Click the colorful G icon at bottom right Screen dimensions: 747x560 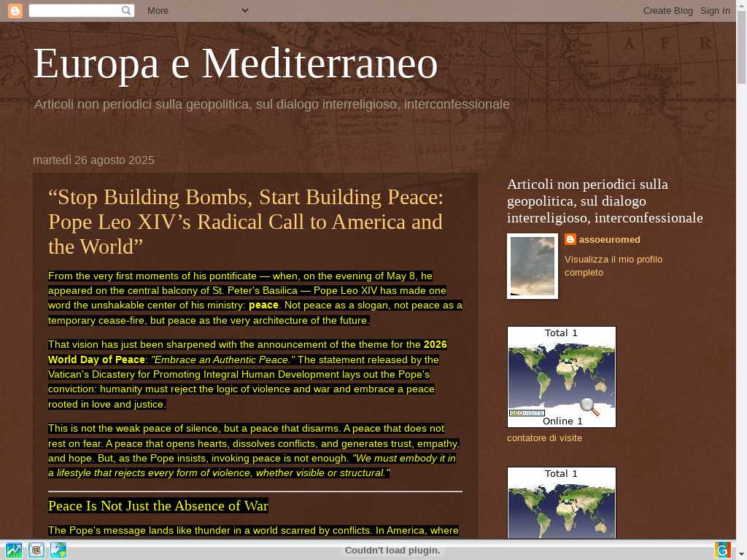point(723,550)
